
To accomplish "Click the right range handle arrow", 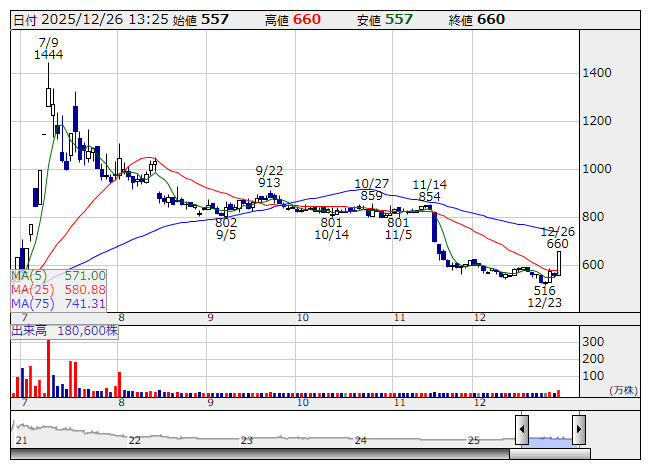I will [579, 430].
